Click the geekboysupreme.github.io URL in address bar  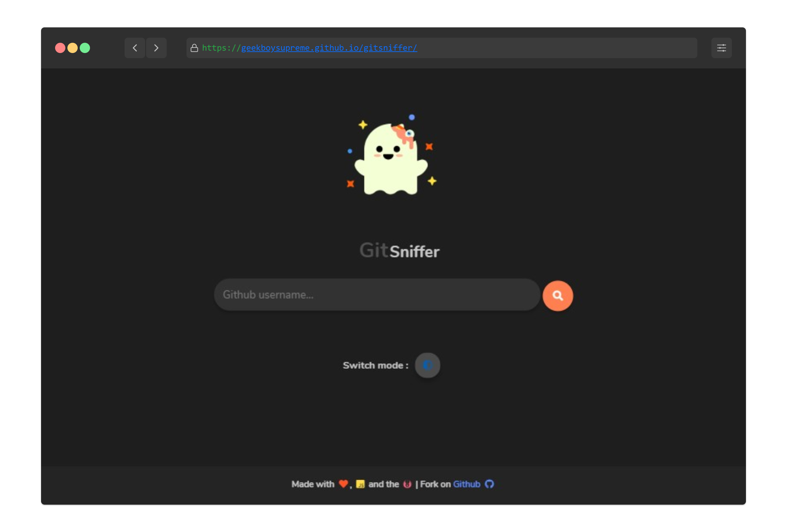point(329,48)
